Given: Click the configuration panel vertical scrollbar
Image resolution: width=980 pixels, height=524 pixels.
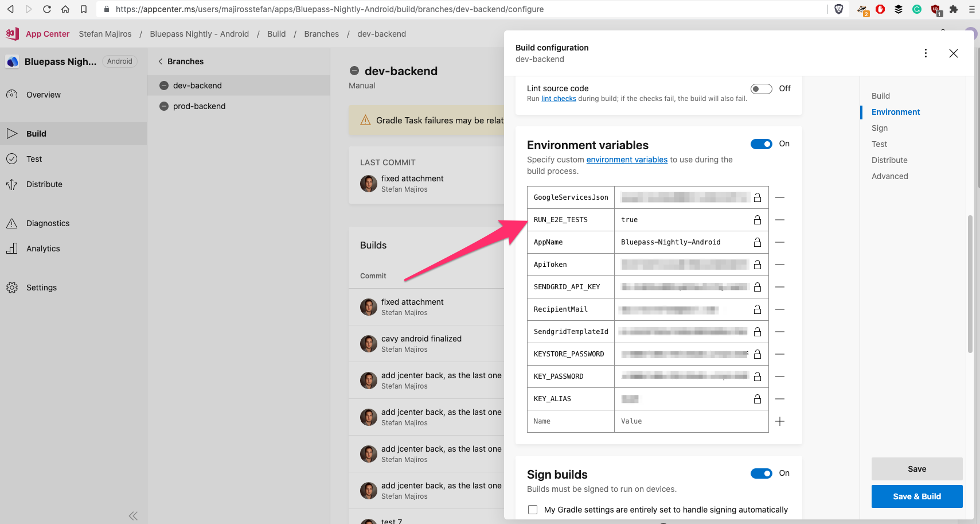Looking at the screenshot, I should [x=970, y=284].
